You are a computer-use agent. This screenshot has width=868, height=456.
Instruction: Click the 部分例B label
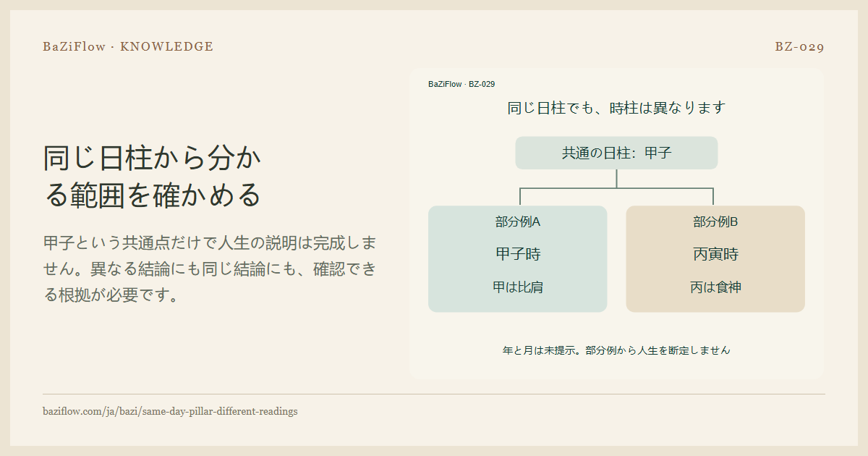point(715,221)
